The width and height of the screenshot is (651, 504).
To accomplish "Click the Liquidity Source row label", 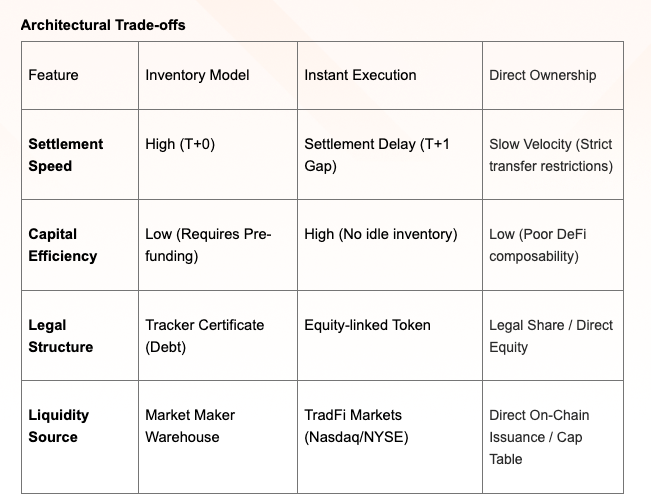I will pos(80,437).
